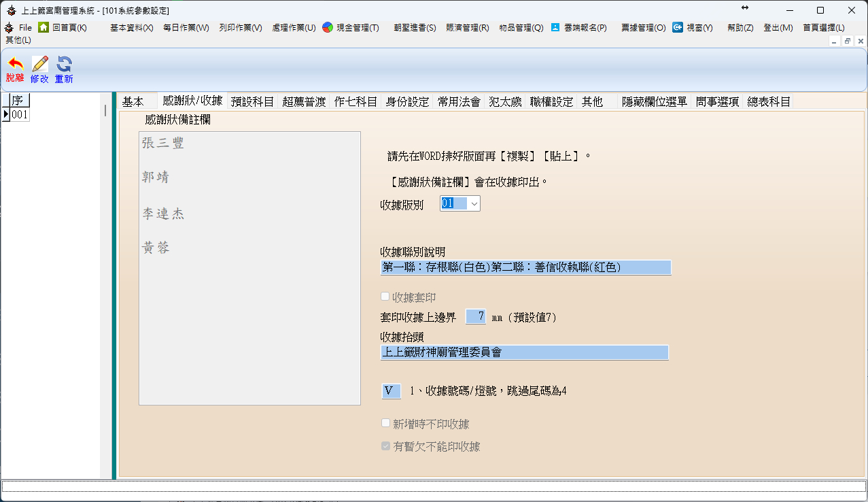868x502 pixels.
Task: Select the 隱藏欄位選單 tab
Action: [x=655, y=102]
